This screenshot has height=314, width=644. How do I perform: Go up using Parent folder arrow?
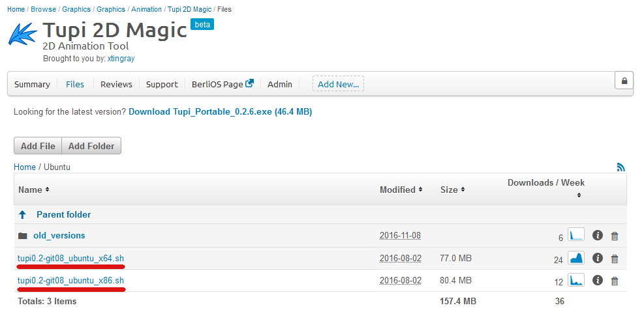22,214
